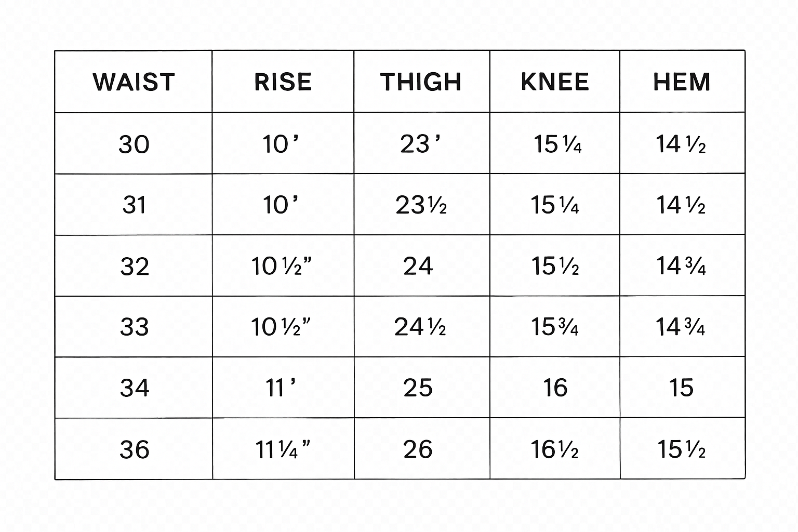Select the KNEE column header

click(555, 82)
